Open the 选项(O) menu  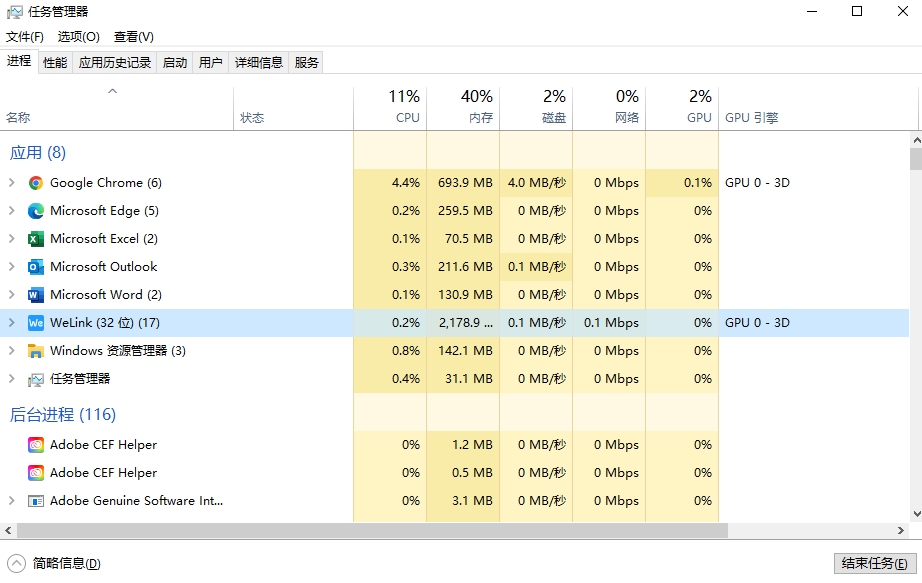[78, 37]
